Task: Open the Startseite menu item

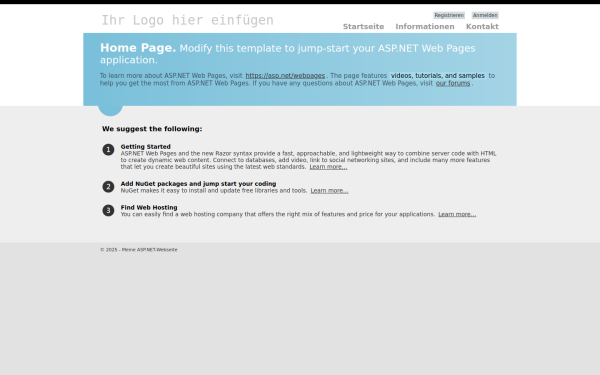Action: 363,26
